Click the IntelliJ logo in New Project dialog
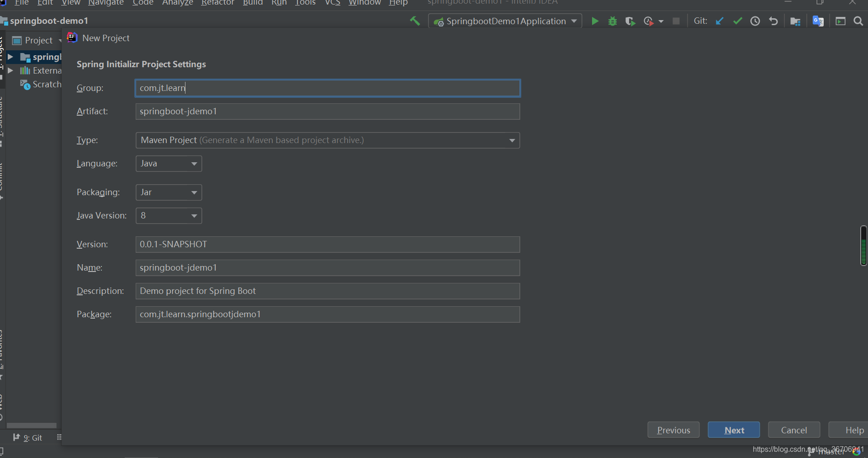868x458 pixels. [72, 37]
